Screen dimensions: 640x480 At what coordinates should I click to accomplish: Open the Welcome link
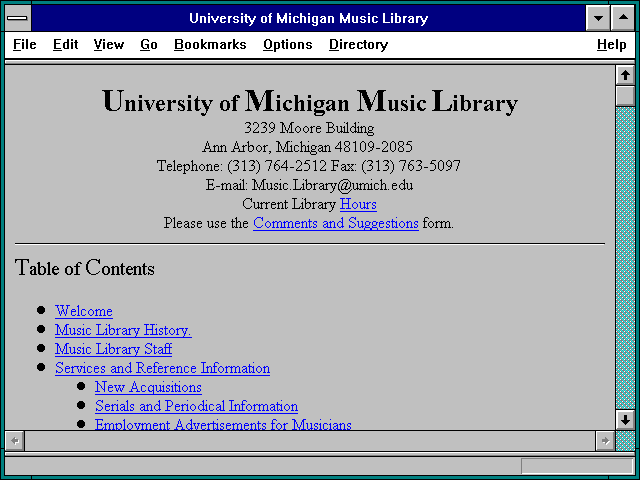tap(84, 311)
